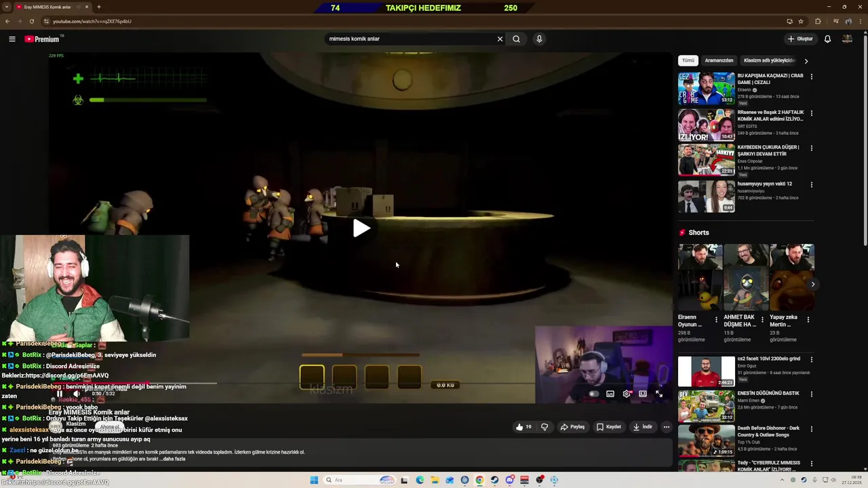Open options for the 'AHMET BAK DÜŞME HA' short
The image size is (868, 488).
(x=762, y=319)
